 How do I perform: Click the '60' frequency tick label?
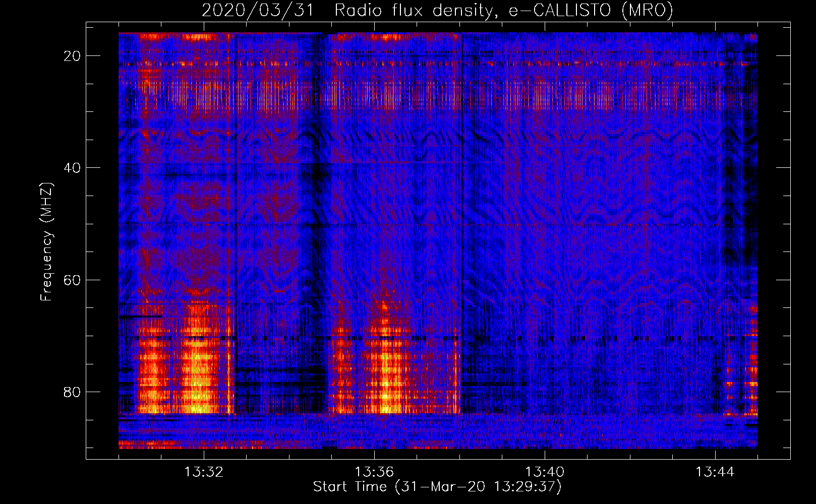point(73,280)
